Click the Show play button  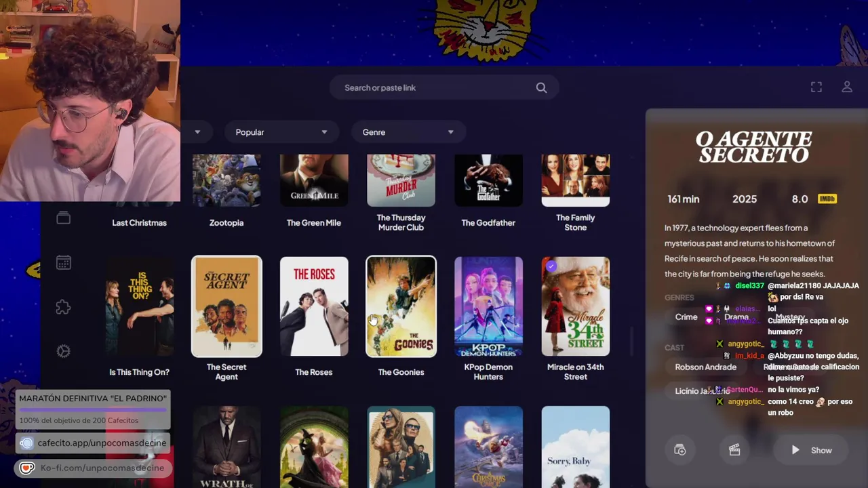pyautogui.click(x=812, y=450)
